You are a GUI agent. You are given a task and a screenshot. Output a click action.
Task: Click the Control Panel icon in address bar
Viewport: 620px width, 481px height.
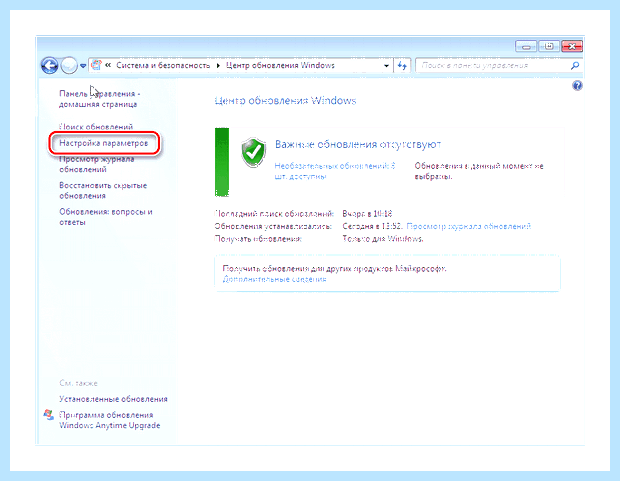96,65
